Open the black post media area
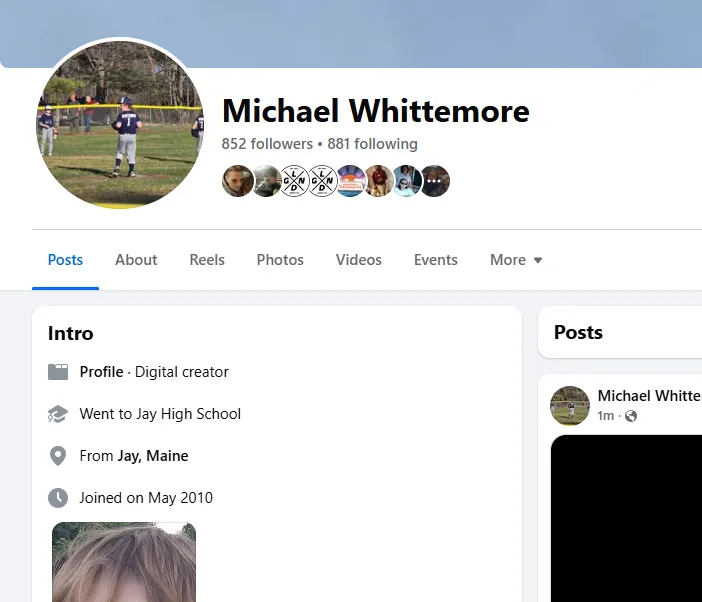This screenshot has width=702, height=602. click(626, 518)
